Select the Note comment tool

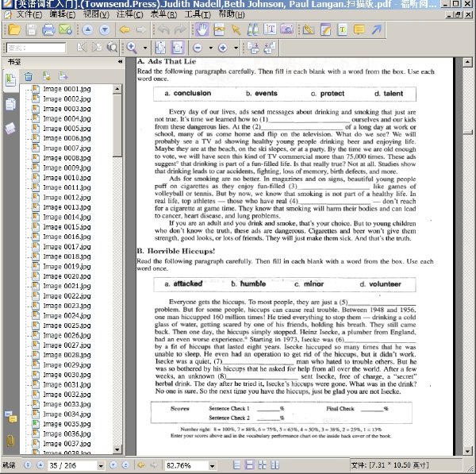[x=359, y=29]
